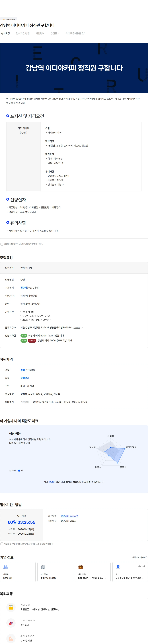Click the 기업구분 building icon

[x=43, y=567]
